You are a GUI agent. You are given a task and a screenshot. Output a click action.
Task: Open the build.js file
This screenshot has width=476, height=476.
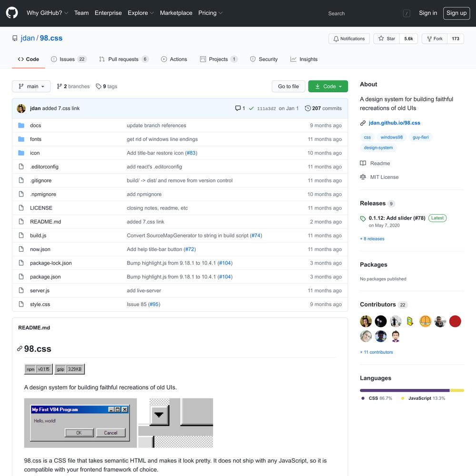38,236
